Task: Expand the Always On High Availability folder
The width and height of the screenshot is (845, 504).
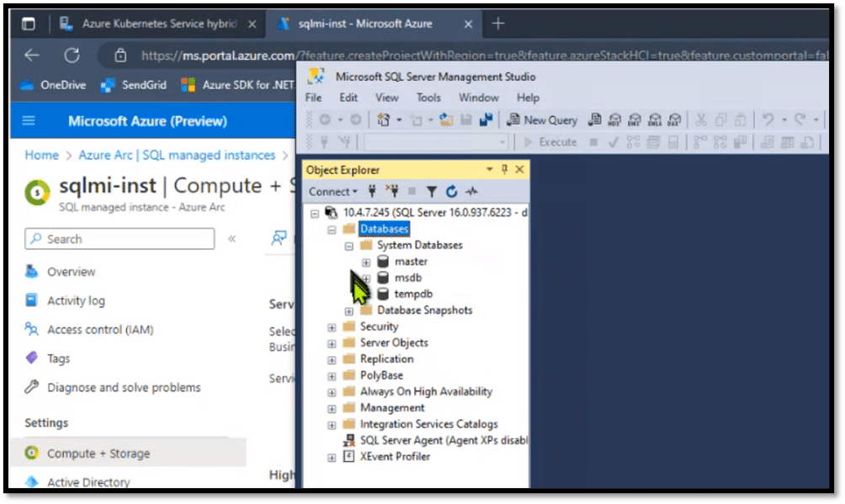Action: (332, 392)
